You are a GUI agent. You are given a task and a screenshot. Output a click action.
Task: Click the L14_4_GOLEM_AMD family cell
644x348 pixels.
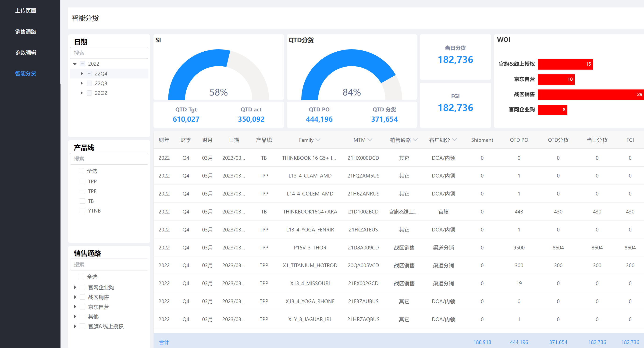coord(310,194)
